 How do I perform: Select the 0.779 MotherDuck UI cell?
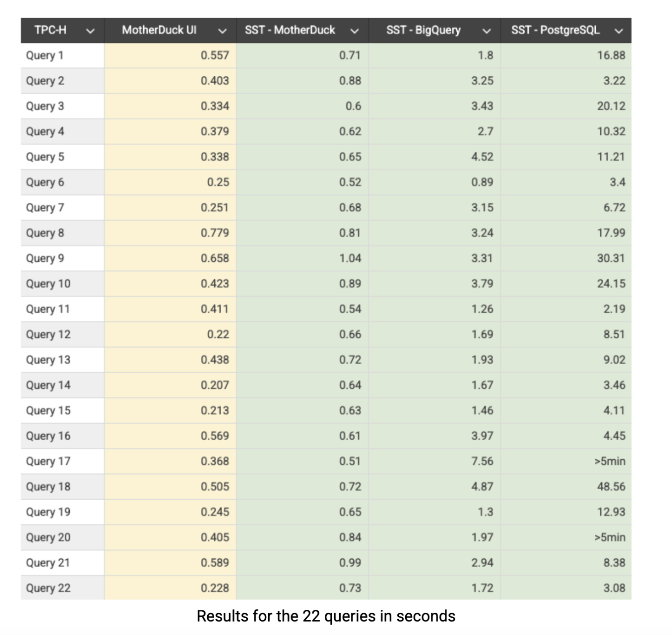point(215,233)
